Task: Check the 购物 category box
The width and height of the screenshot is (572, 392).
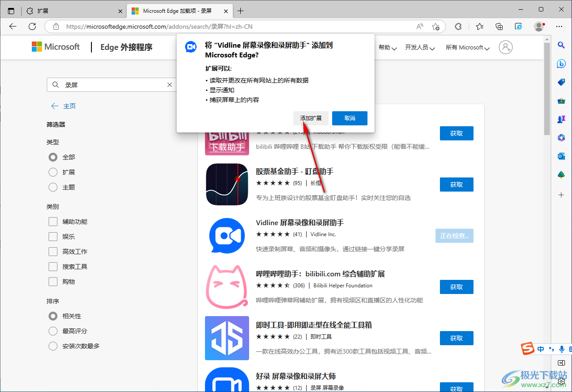Action: tap(53, 282)
